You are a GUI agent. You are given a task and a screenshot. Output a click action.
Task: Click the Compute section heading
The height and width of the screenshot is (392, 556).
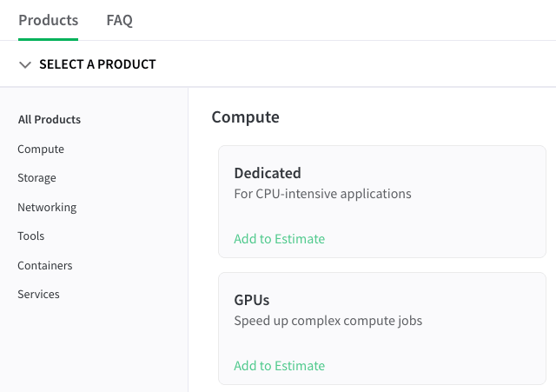pyautogui.click(x=246, y=116)
